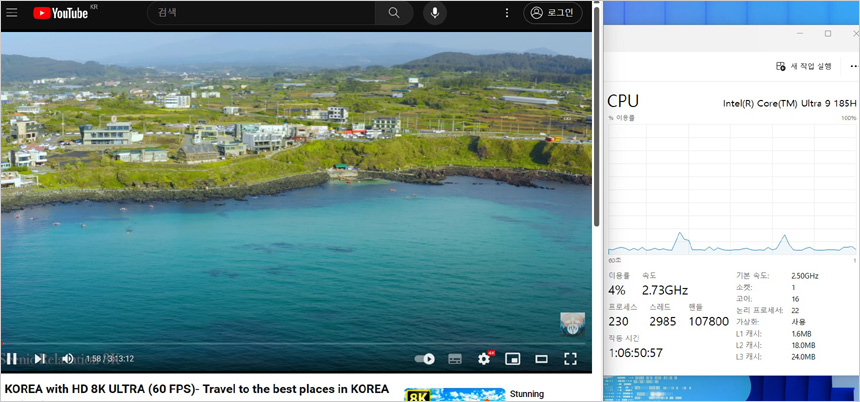Open the YouTube hamburger guide menu
This screenshot has width=860, height=402.
click(x=12, y=13)
